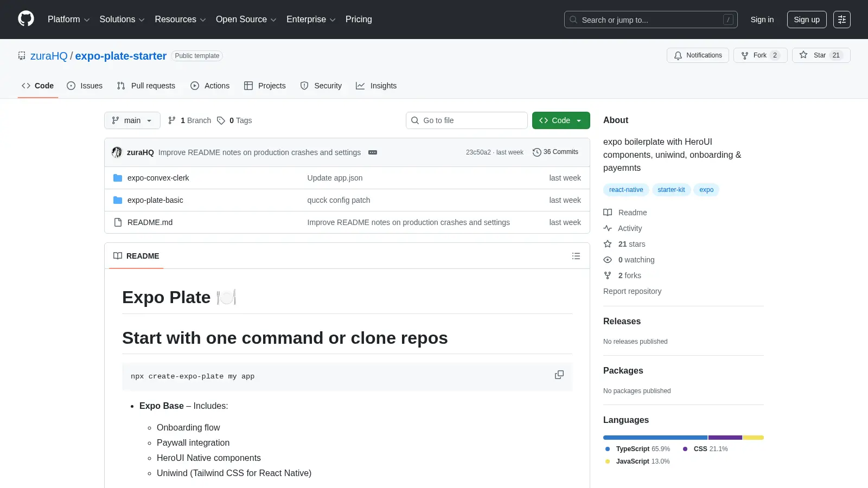Image resolution: width=868 pixels, height=488 pixels.
Task: Open the README.md file name link
Action: click(x=150, y=222)
